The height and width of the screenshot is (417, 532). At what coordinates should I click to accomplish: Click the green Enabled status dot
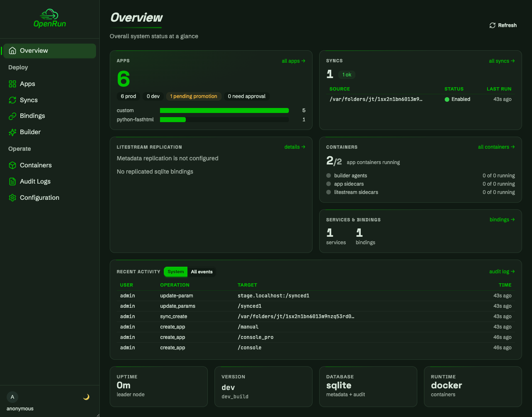tap(447, 99)
